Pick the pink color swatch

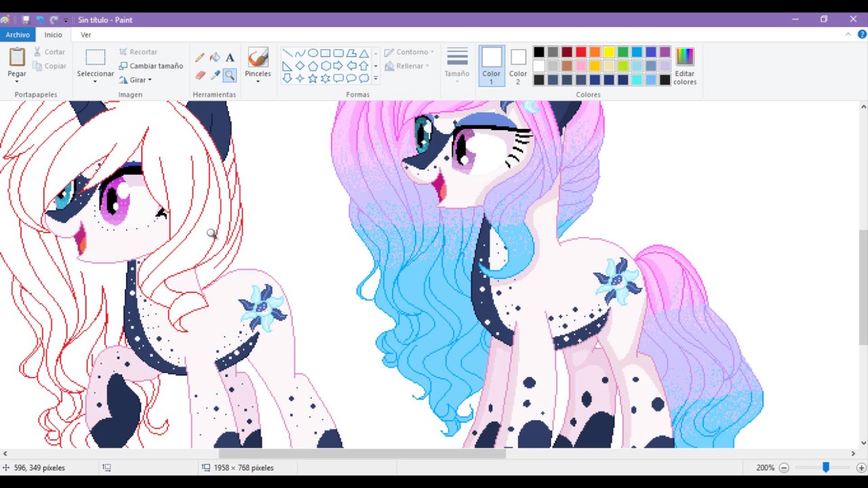pos(581,66)
